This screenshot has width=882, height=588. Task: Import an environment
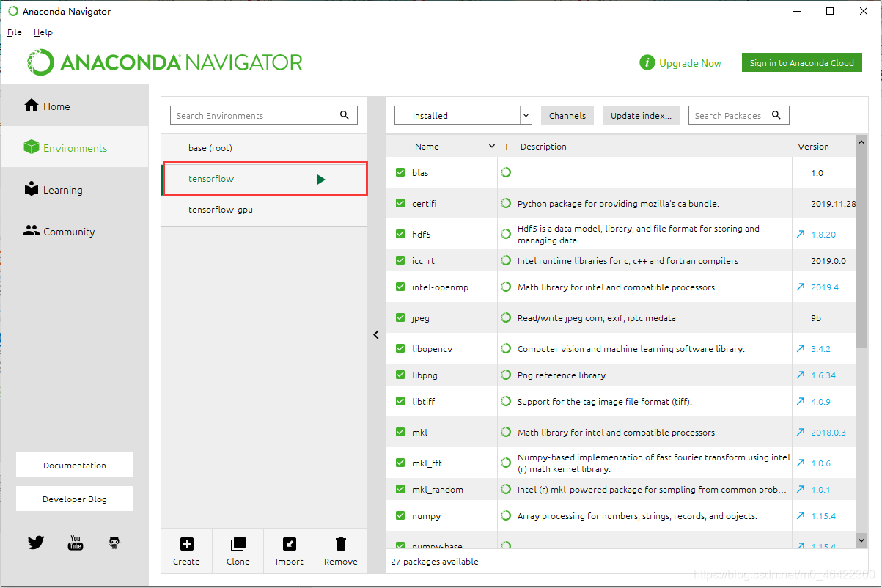289,551
